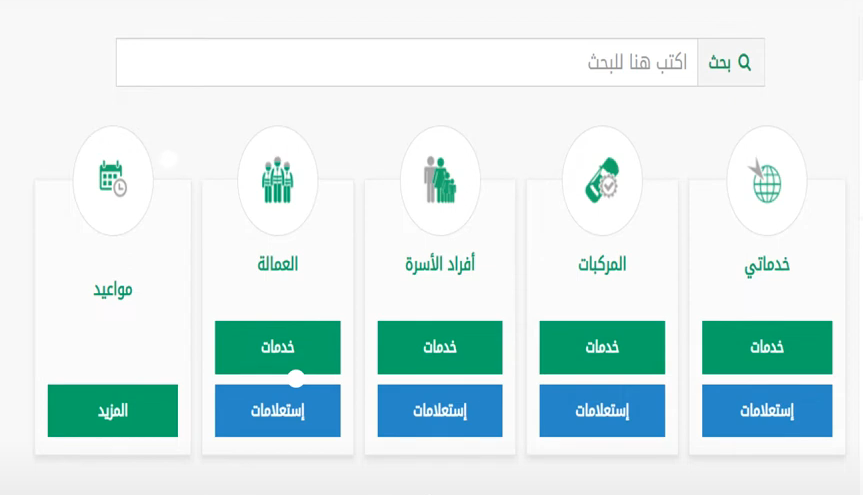Open خدمات under the العمالة card

[277, 347]
